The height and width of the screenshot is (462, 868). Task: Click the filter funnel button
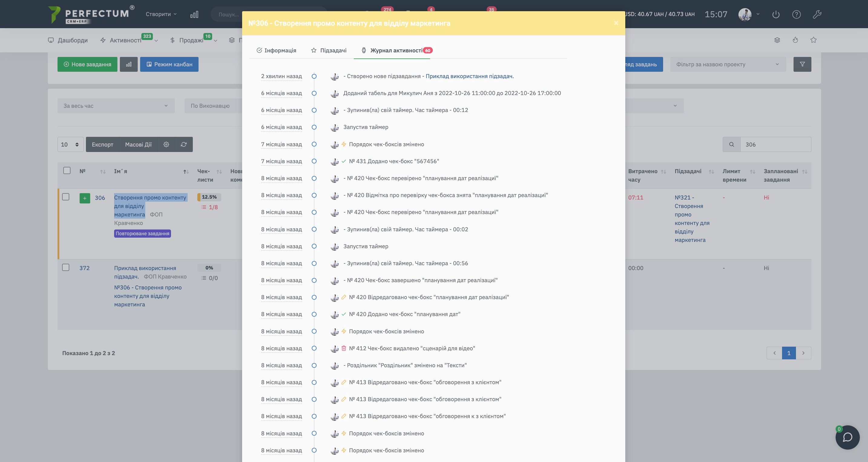(802, 64)
